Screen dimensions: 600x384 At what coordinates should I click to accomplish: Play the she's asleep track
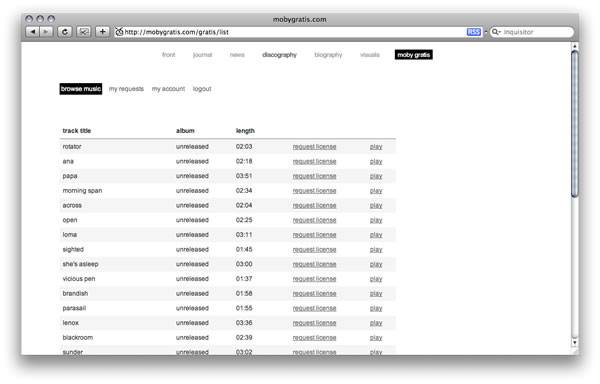[x=376, y=264]
